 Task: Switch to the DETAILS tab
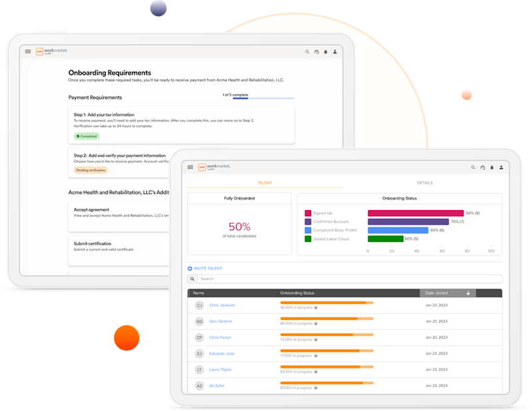pyautogui.click(x=425, y=183)
